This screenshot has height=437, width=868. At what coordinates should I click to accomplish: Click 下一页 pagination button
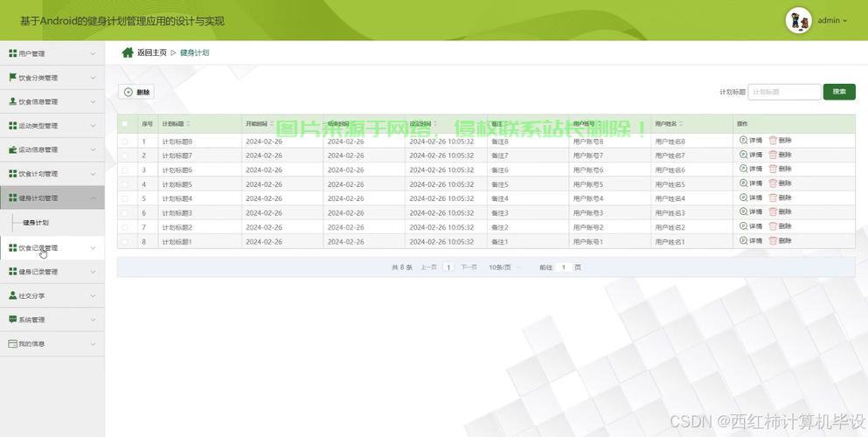[x=469, y=267]
